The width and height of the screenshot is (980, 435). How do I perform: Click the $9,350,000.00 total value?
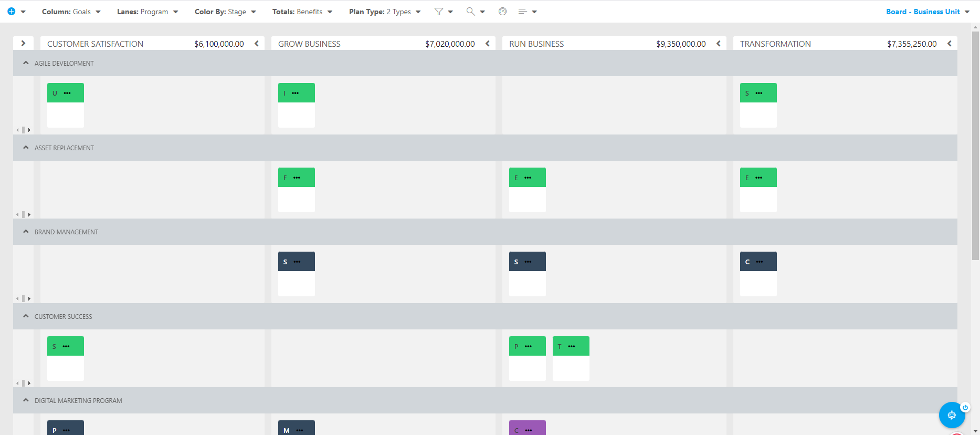pos(681,44)
